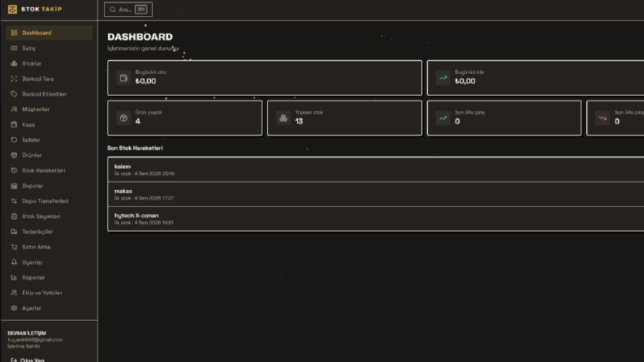Click the search field Ara...
Image resolution: width=644 pixels, height=362 pixels.
[x=128, y=10]
